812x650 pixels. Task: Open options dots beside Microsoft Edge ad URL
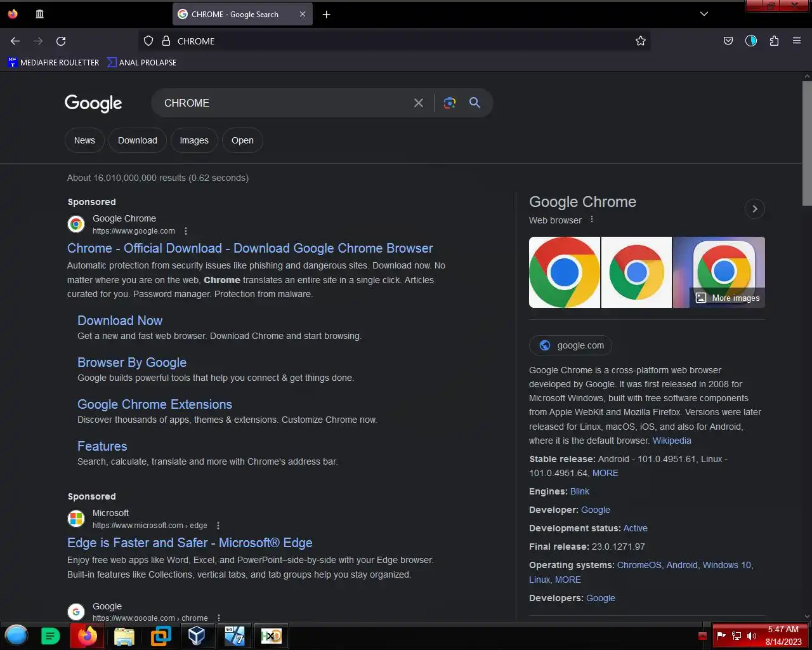point(218,526)
